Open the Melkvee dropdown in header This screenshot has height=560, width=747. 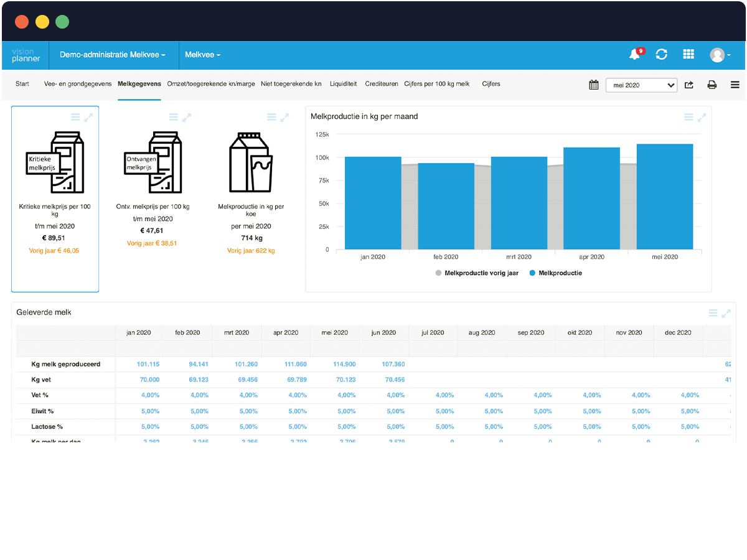pos(203,55)
